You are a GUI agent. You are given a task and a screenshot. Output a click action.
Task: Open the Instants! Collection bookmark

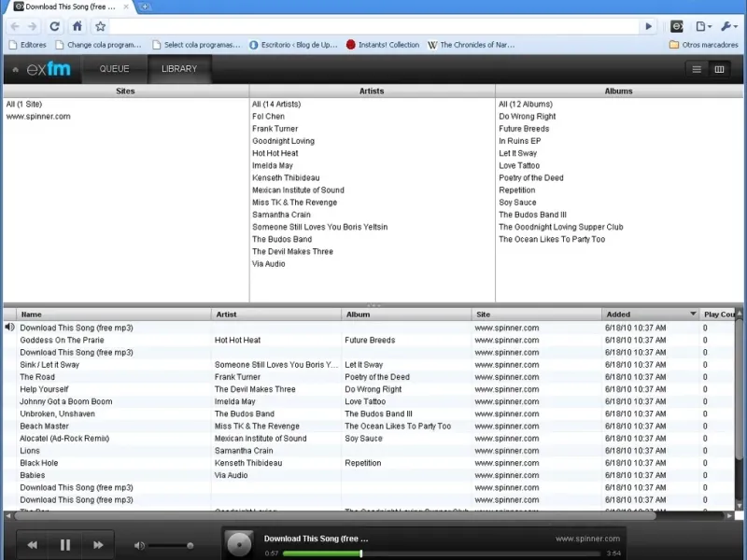[383, 45]
